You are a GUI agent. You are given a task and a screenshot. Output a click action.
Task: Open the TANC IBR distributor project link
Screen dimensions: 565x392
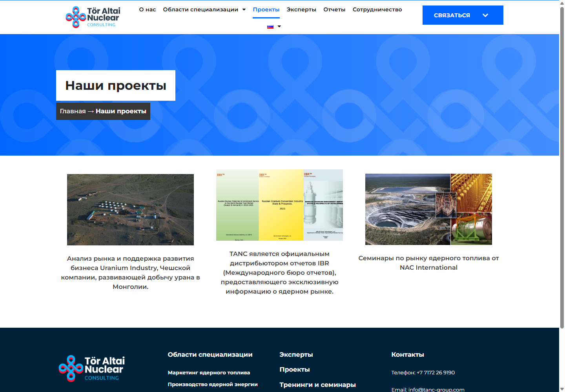coord(279,273)
